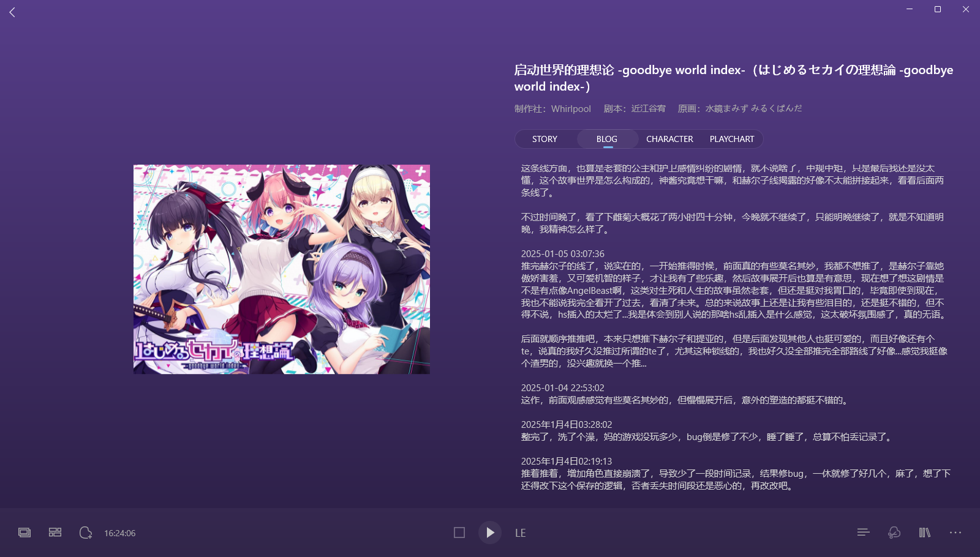Switch to the PLAYCHART tab
The width and height of the screenshot is (980, 557).
pyautogui.click(x=732, y=139)
